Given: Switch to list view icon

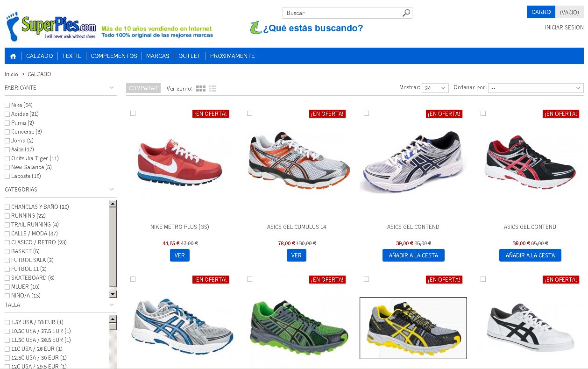Looking at the screenshot, I should pyautogui.click(x=213, y=88).
